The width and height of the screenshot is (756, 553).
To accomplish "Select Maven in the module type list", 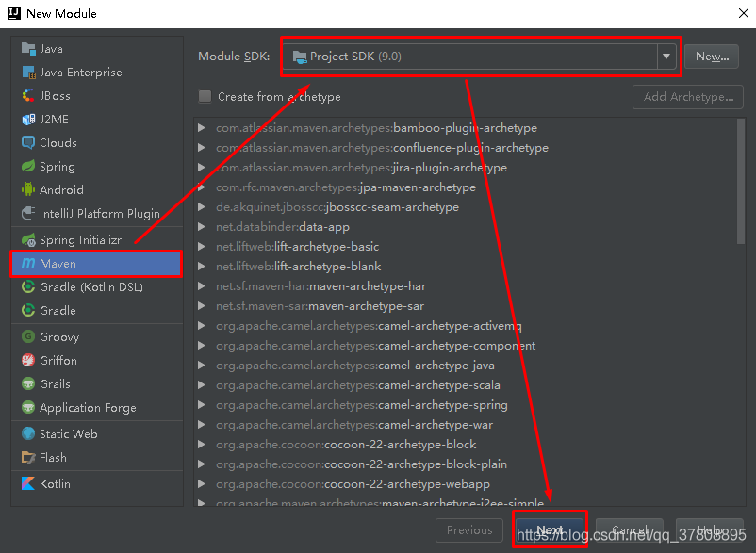I will pyautogui.click(x=94, y=264).
